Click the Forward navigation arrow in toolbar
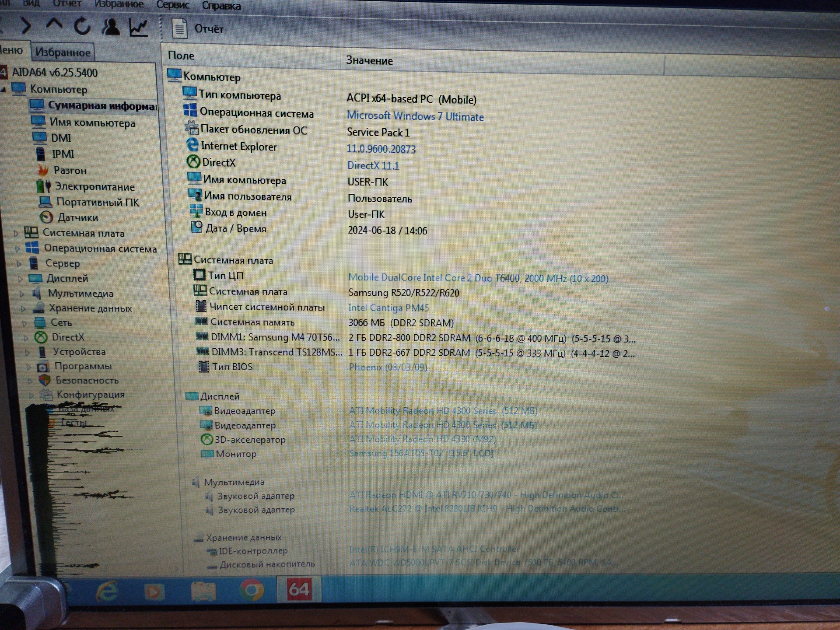840x630 pixels. click(26, 26)
